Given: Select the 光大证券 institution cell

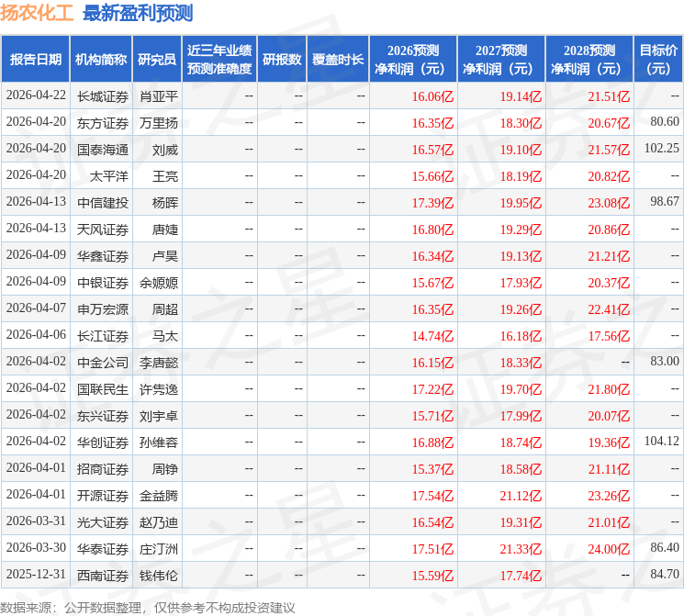Looking at the screenshot, I should pos(103,522).
